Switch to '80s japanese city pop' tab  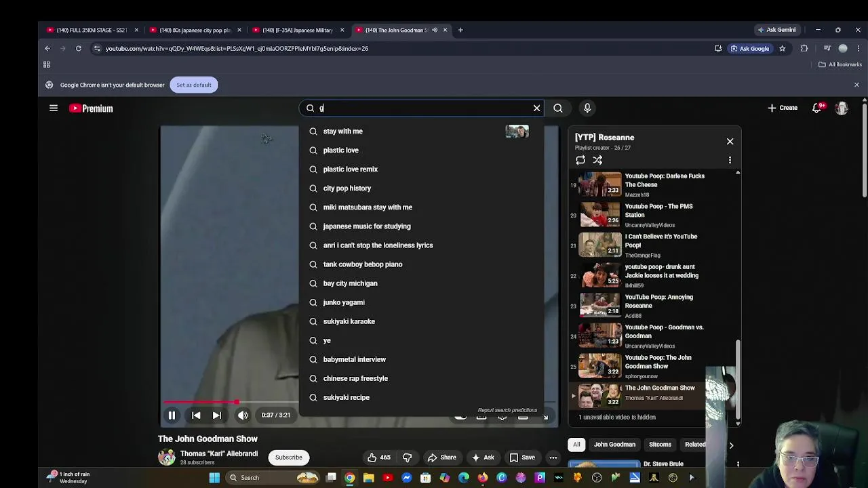click(x=195, y=30)
